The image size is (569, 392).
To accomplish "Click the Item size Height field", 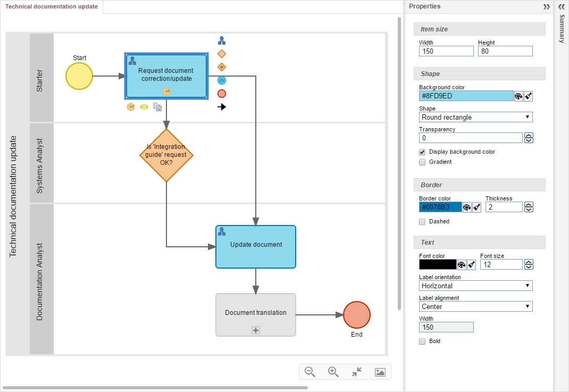I will tap(505, 51).
